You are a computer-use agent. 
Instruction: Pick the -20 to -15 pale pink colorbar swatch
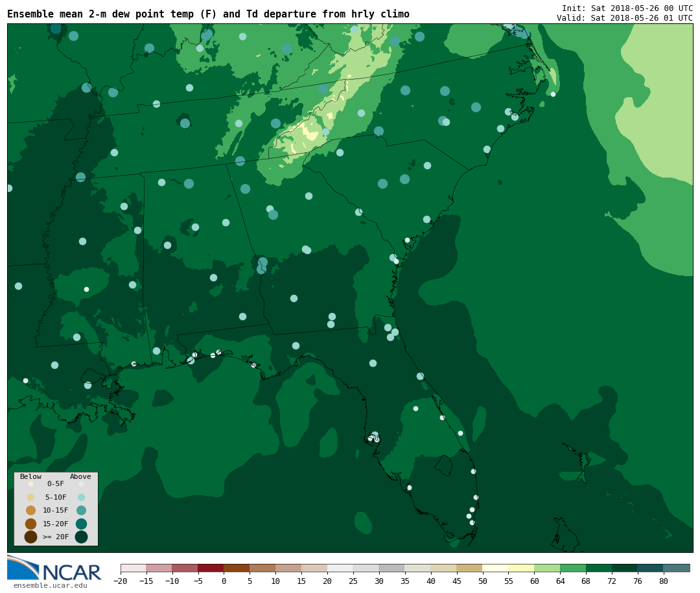tap(134, 568)
